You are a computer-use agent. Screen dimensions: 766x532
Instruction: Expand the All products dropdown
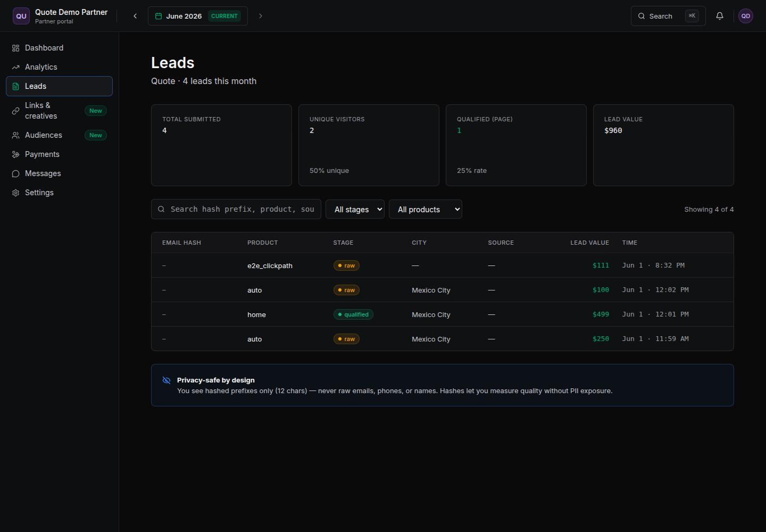(426, 209)
